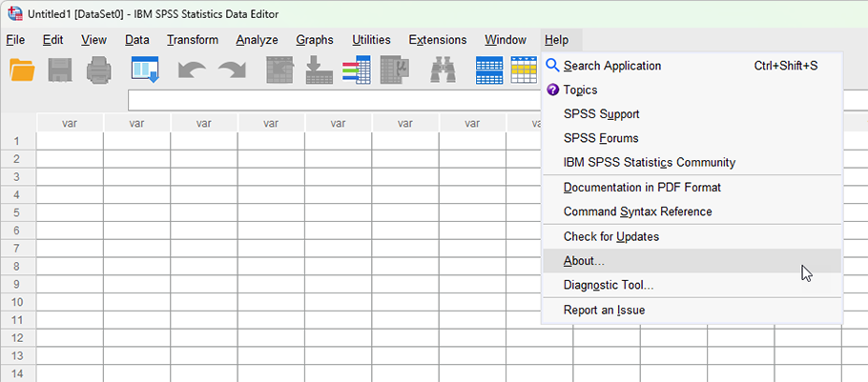Image resolution: width=868 pixels, height=382 pixels.
Task: Launch the Diagnostic Tool... entry
Action: tap(692, 285)
